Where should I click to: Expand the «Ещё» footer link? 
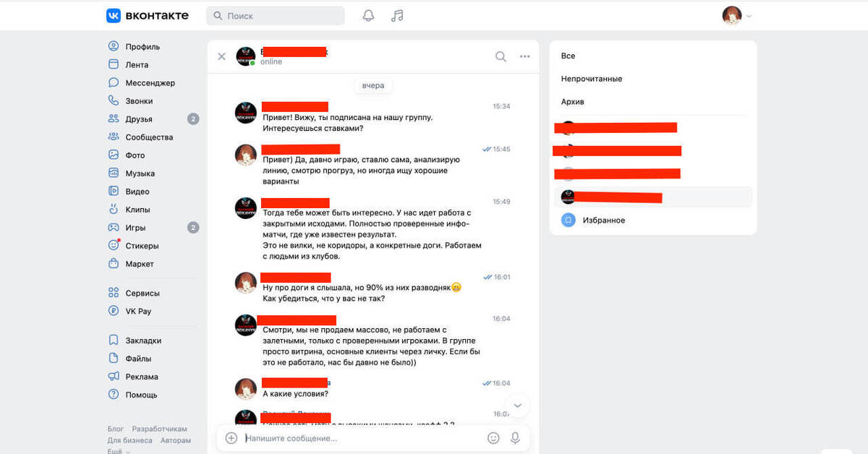point(115,450)
